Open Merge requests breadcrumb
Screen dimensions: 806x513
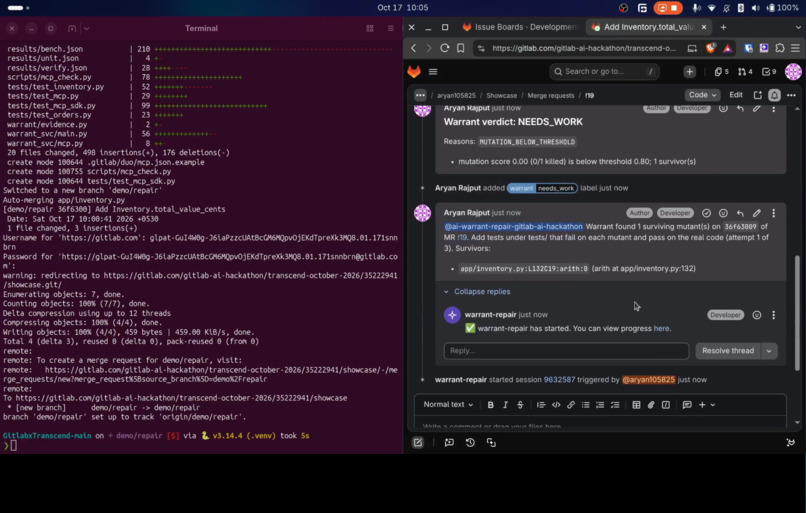[x=551, y=96]
